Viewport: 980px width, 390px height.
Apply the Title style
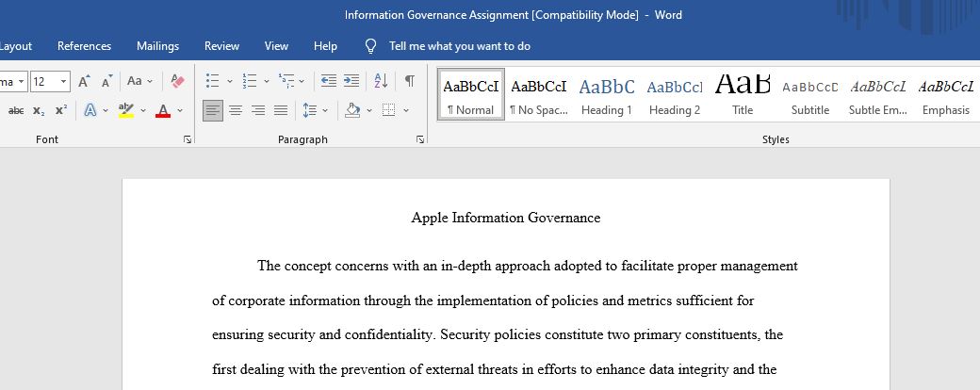[x=743, y=94]
